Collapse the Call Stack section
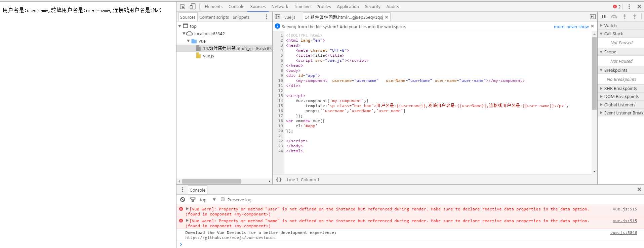This screenshot has width=644, height=248. (x=601, y=34)
